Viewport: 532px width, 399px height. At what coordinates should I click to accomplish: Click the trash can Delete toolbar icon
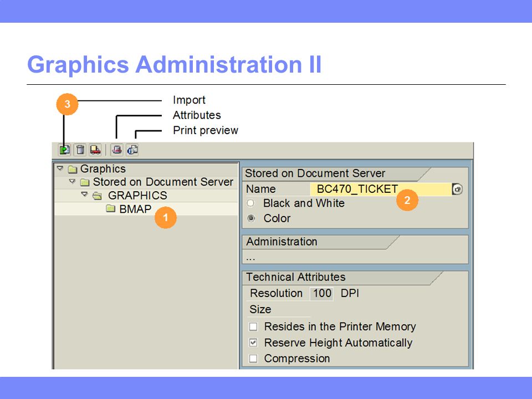click(x=80, y=150)
